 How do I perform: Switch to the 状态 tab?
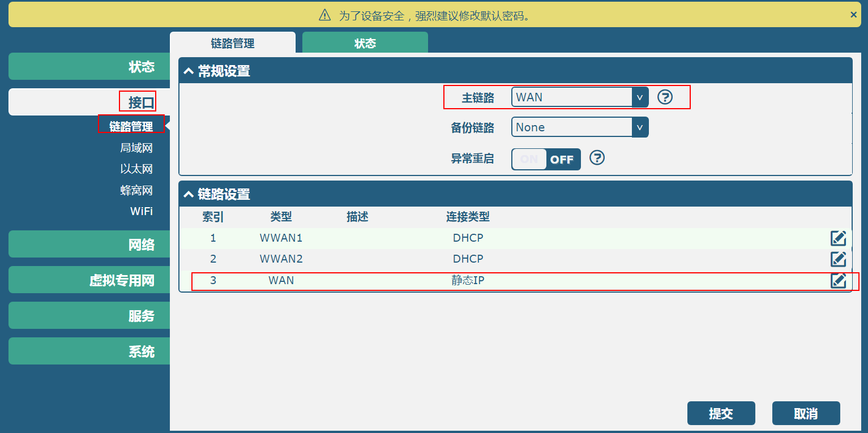365,44
